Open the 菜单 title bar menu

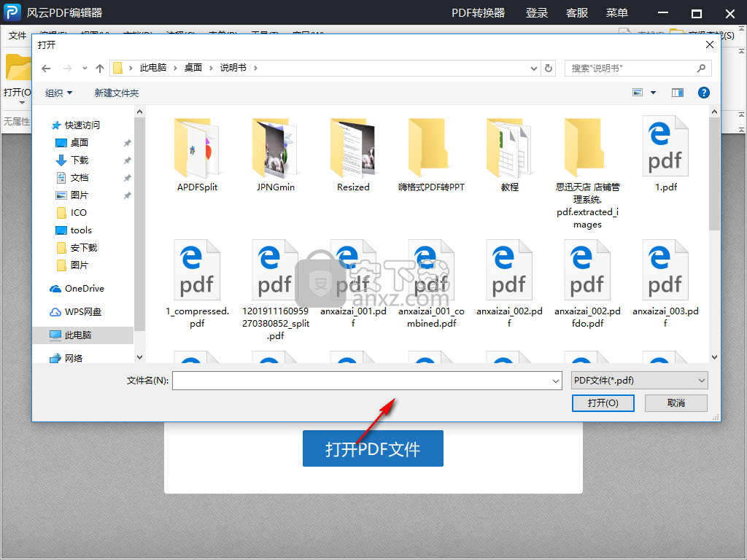pos(616,13)
